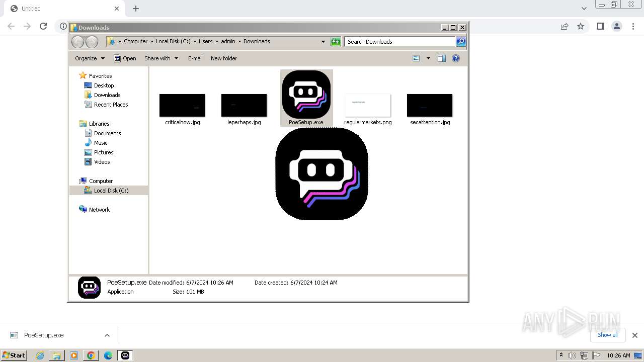This screenshot has height=362, width=644.
Task: Select the leperhaps.jpg thumbnail
Action: coord(244,105)
